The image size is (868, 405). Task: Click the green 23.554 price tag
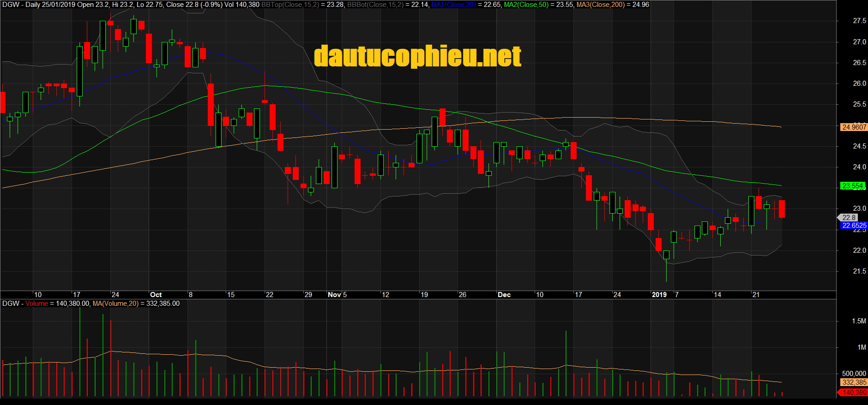click(x=852, y=186)
